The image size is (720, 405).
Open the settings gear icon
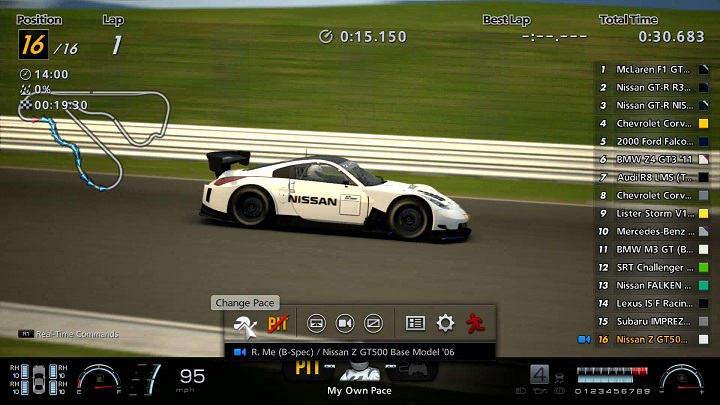[x=445, y=323]
